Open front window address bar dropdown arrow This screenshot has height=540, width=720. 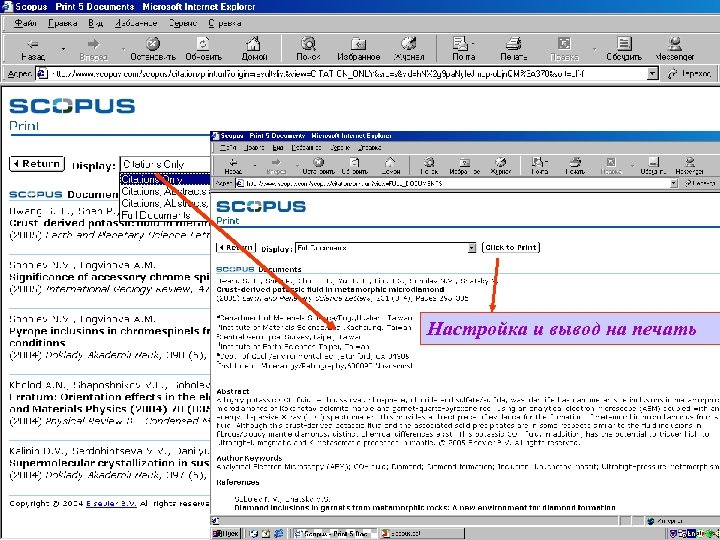pyautogui.click(x=674, y=183)
